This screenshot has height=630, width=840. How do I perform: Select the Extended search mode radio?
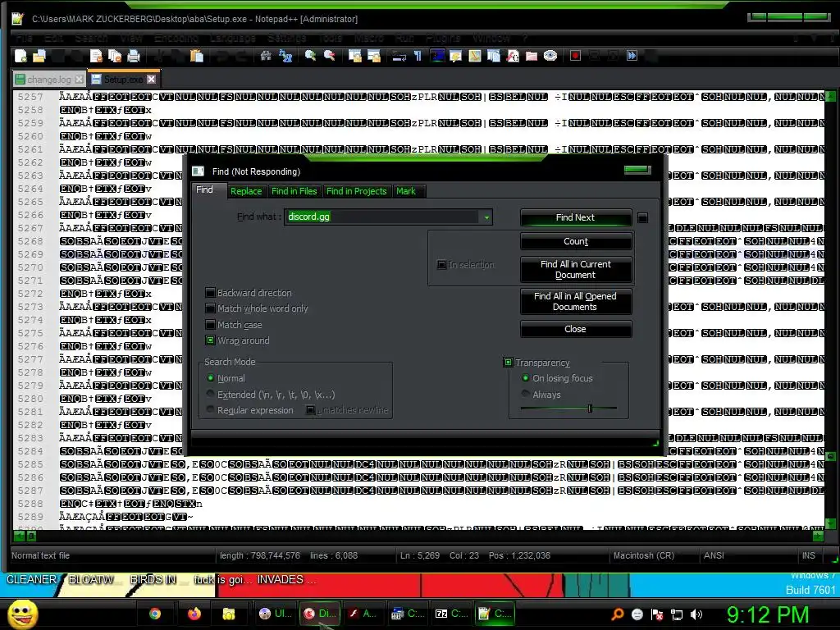[211, 394]
